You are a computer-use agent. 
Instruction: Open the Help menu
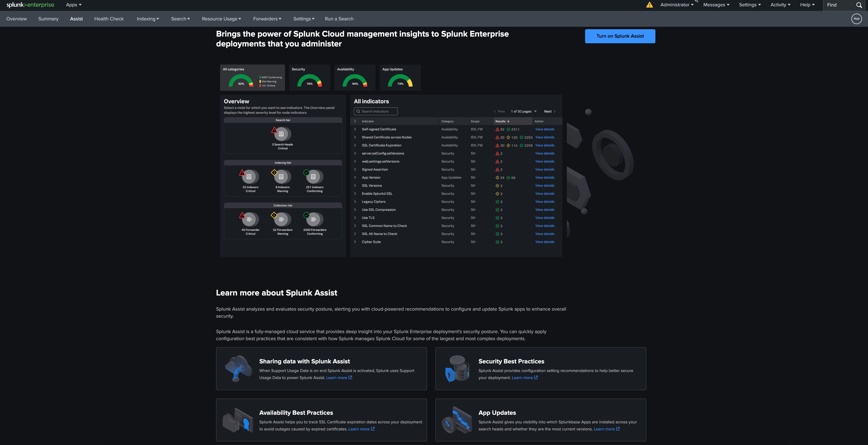[807, 5]
